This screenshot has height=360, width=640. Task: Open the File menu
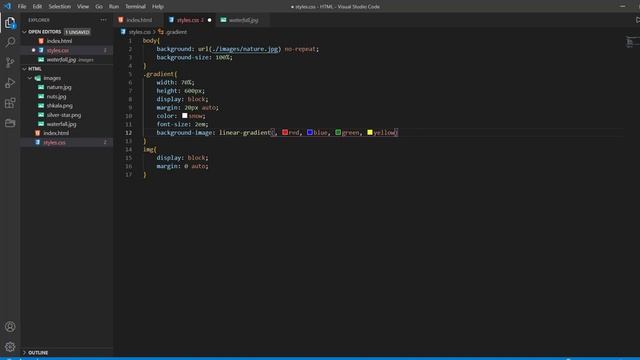pyautogui.click(x=22, y=7)
